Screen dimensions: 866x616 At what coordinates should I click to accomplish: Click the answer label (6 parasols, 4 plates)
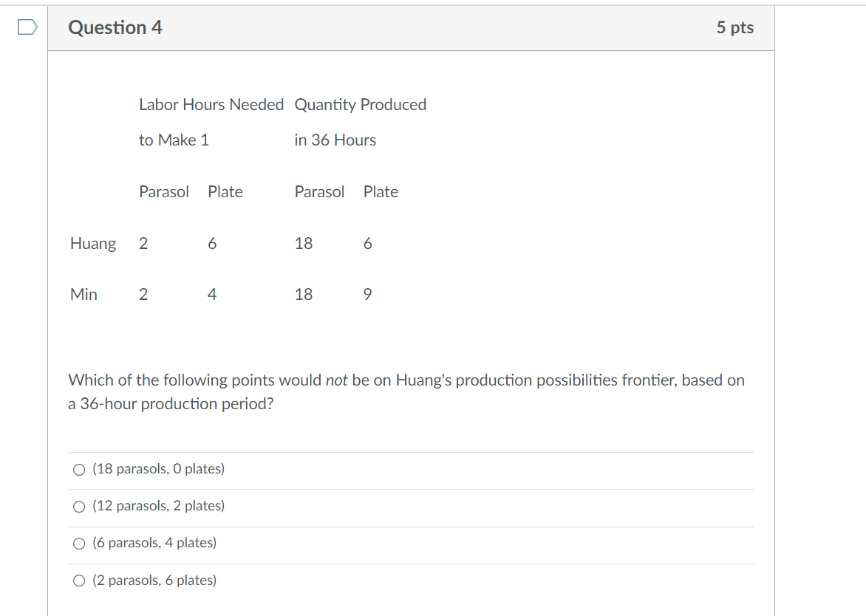point(154,543)
